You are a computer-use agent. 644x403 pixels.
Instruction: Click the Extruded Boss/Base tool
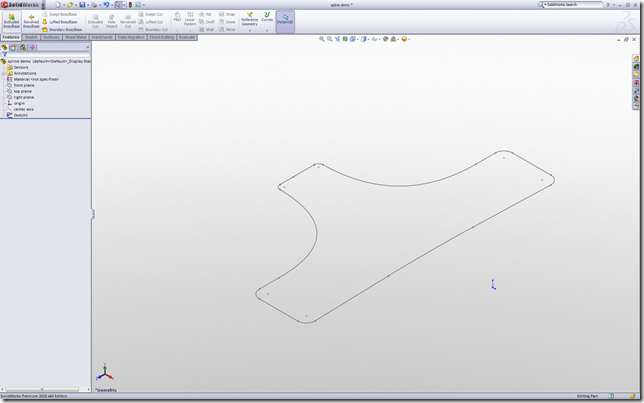12,21
